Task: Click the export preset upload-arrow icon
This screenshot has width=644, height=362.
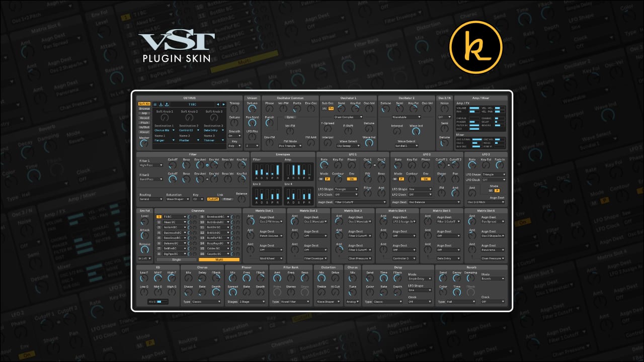Action: click(167, 104)
